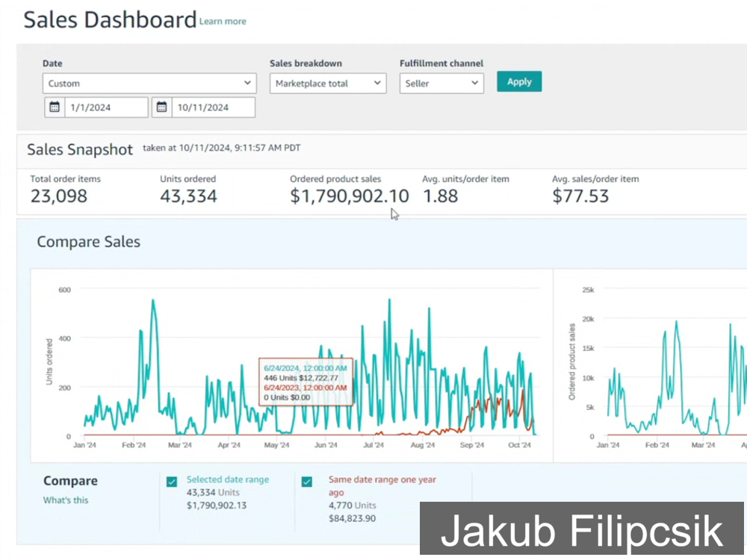Screen dimensions: 747x560
Task: Click the Jun '24 label on Units chart
Action: tap(326, 445)
